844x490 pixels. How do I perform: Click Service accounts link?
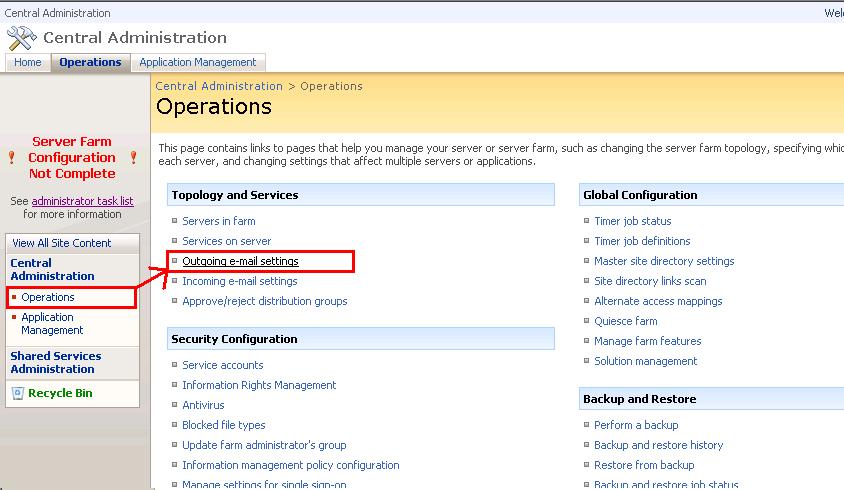point(222,365)
